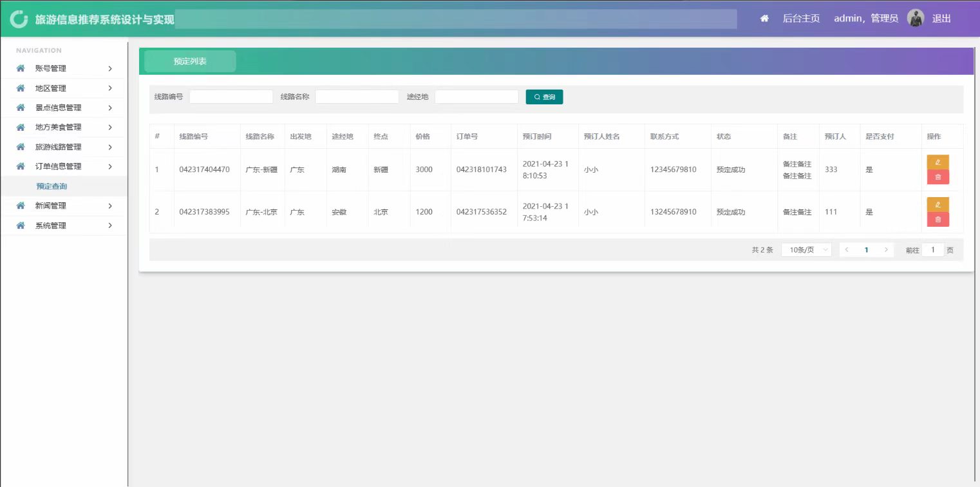The image size is (980, 487).
Task: Delete the order 042317536352 row
Action: tap(938, 219)
